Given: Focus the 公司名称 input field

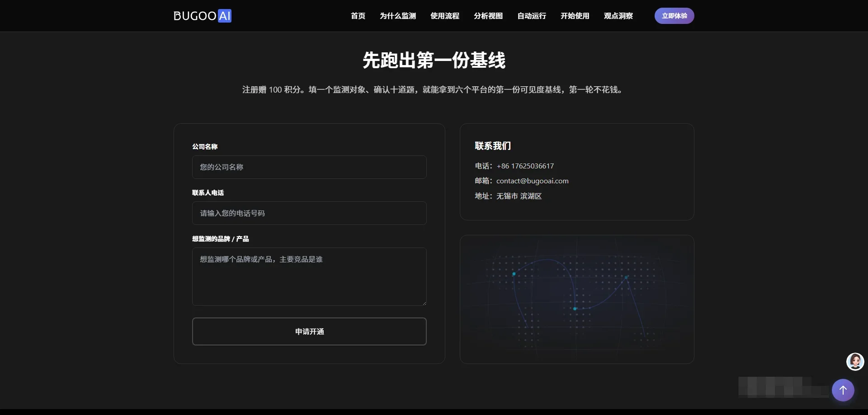Looking at the screenshot, I should 309,167.
